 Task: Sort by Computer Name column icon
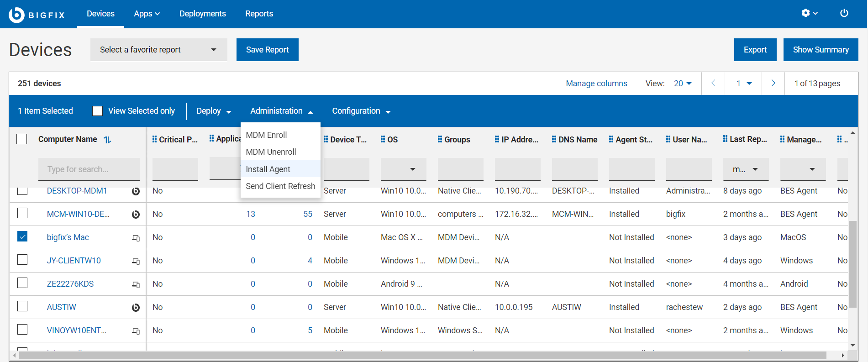point(107,140)
